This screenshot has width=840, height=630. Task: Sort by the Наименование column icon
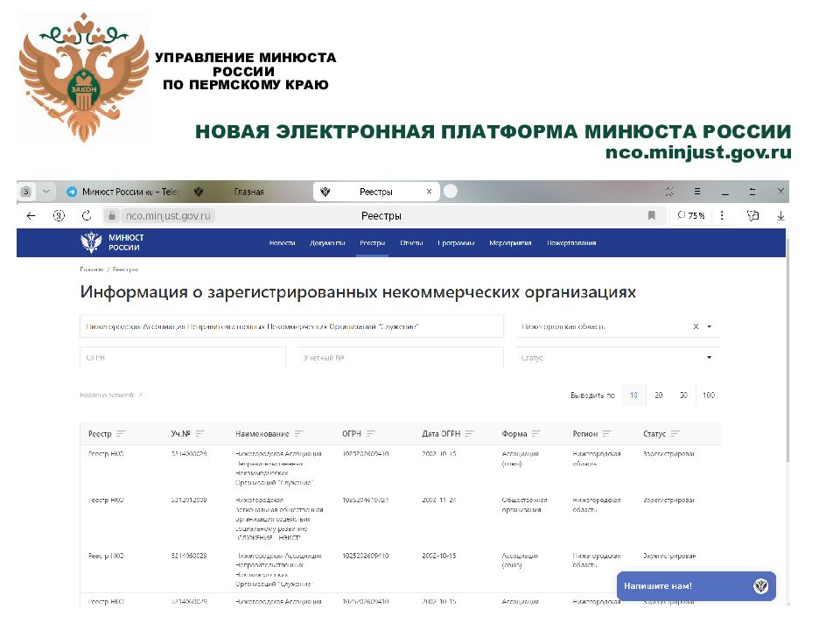point(299,433)
